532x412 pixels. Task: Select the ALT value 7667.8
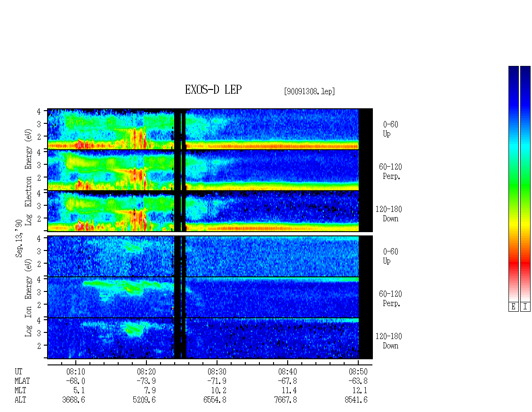coord(285,400)
